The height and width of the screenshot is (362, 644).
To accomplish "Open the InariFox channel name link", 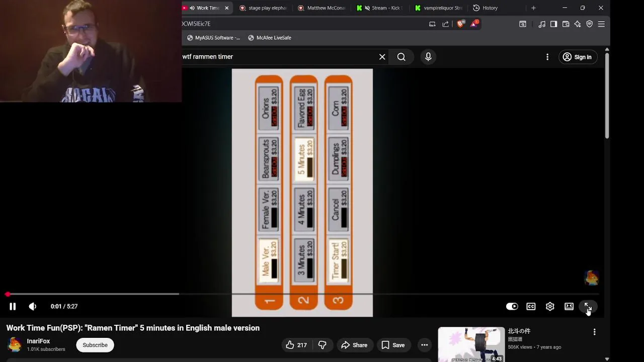I will click(x=38, y=341).
